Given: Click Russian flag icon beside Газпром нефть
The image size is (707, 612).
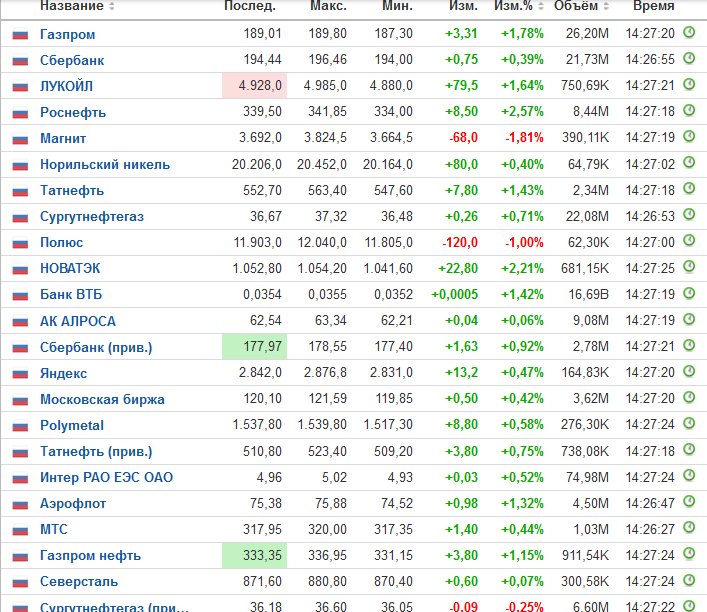Looking at the screenshot, I should pos(20,557).
